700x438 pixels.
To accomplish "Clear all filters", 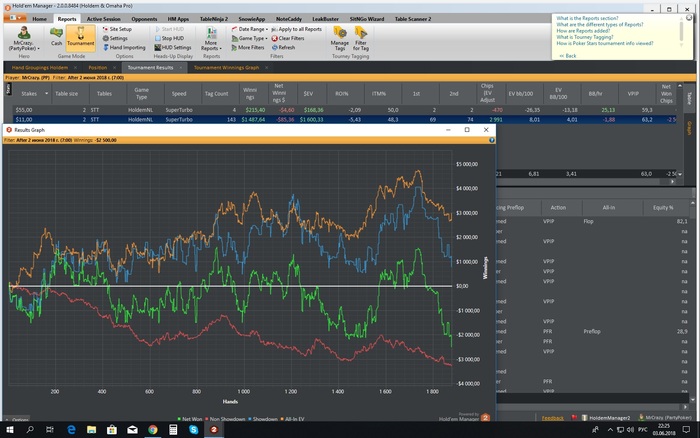I will click(x=288, y=38).
